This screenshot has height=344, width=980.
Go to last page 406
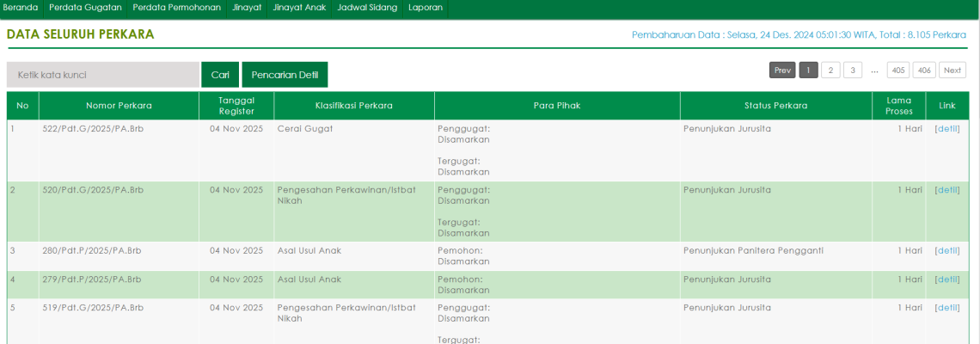click(924, 71)
